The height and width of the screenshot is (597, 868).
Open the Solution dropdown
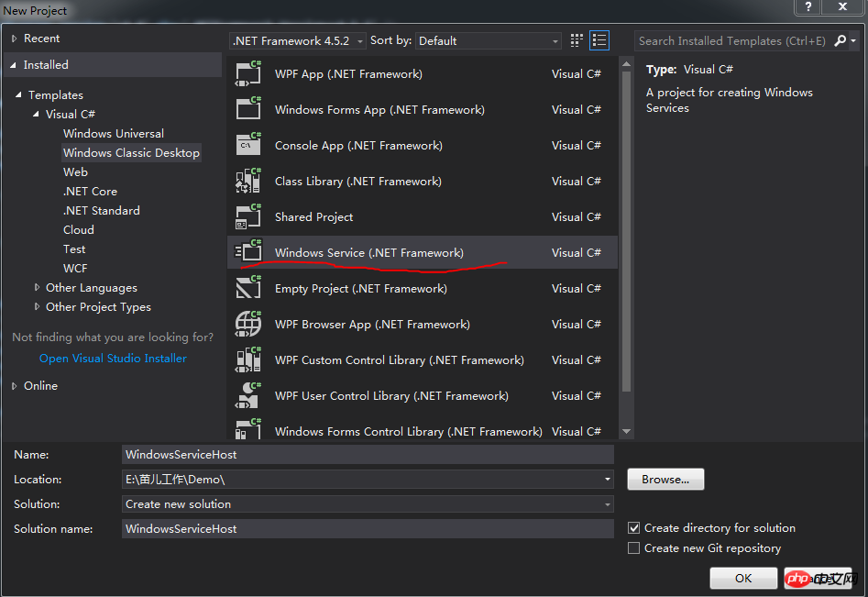point(368,504)
